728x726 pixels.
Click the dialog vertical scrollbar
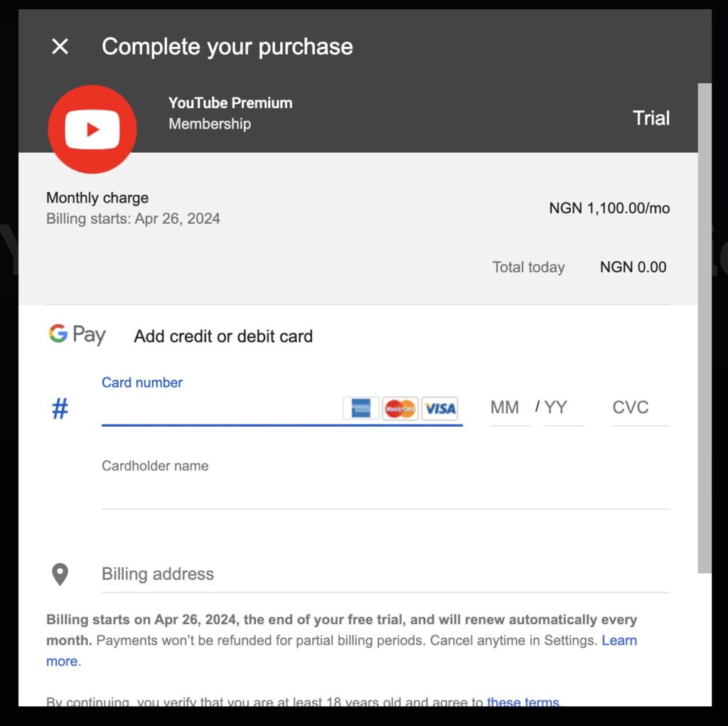(705, 328)
